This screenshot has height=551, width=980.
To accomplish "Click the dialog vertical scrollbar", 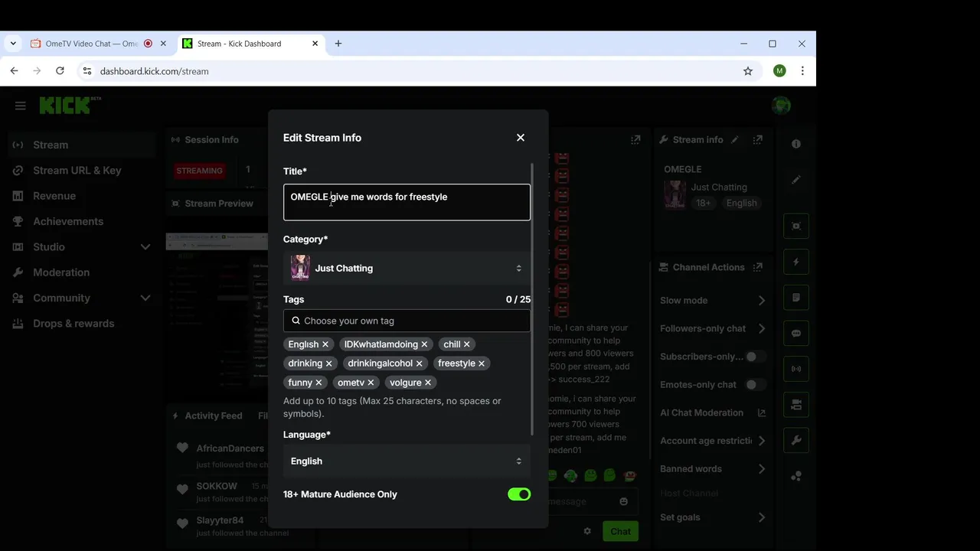I will 532,298.
